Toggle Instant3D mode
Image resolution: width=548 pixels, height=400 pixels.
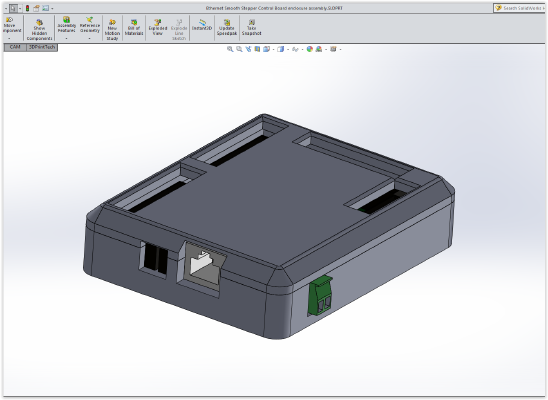coord(202,25)
